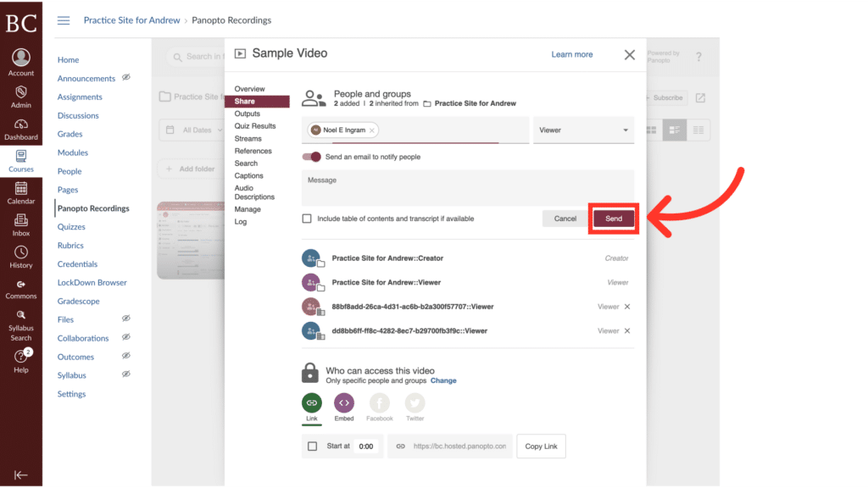Toggle Announcements visibility eye icon
This screenshot has height=488, width=868.
126,77
